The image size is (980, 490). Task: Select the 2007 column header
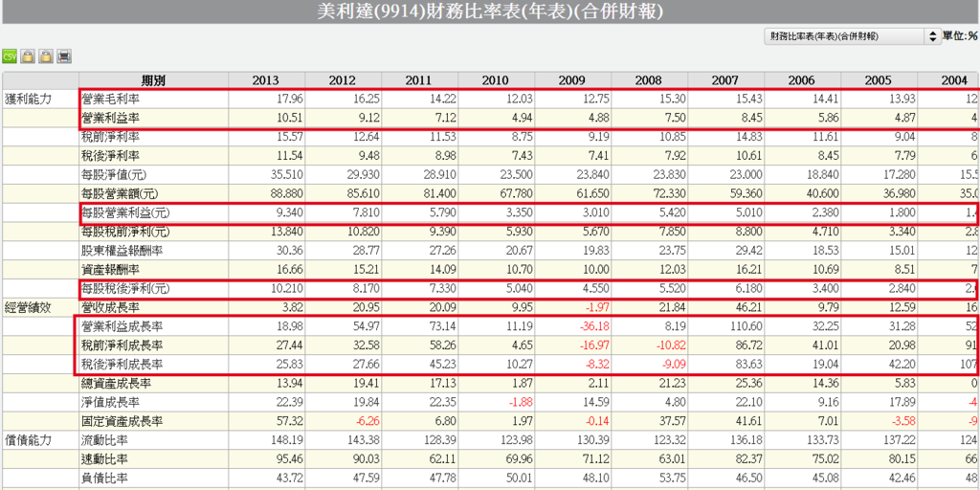[725, 80]
